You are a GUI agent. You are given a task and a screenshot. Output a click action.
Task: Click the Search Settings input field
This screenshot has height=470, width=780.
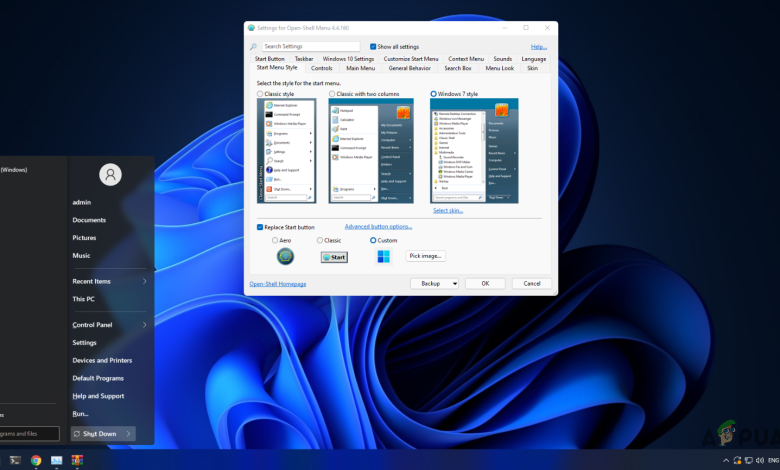click(x=311, y=47)
